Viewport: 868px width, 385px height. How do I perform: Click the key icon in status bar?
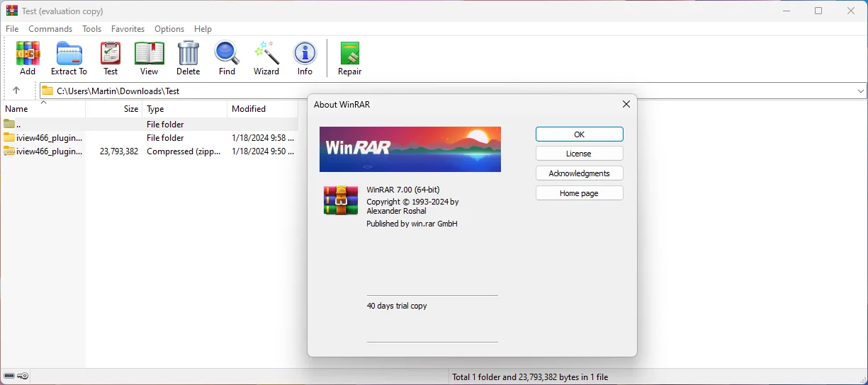(x=23, y=377)
